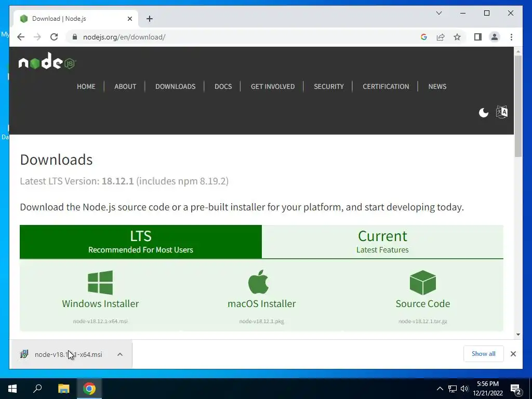
Task: Open a new tab with plus button
Action: pos(150,19)
